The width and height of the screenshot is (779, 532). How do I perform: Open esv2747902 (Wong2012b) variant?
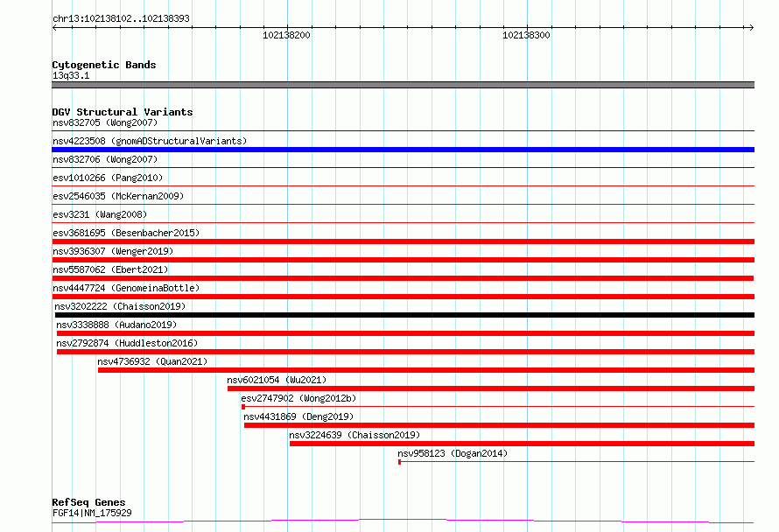pos(298,398)
